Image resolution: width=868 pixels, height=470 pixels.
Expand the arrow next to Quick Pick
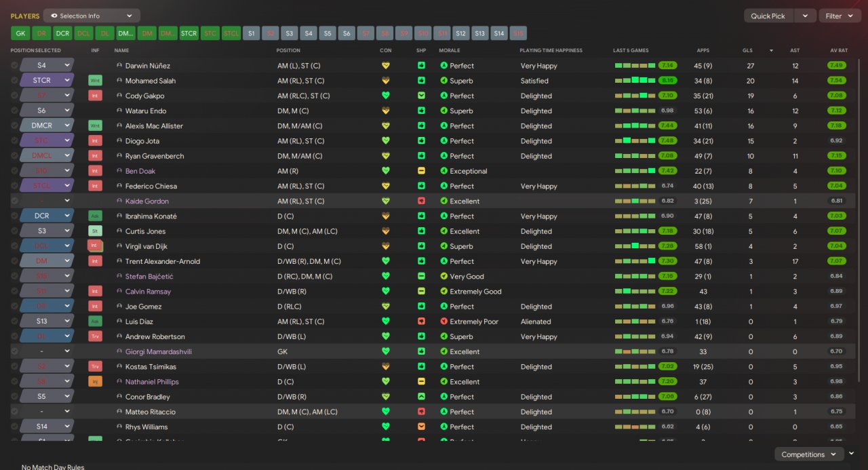[x=805, y=16]
